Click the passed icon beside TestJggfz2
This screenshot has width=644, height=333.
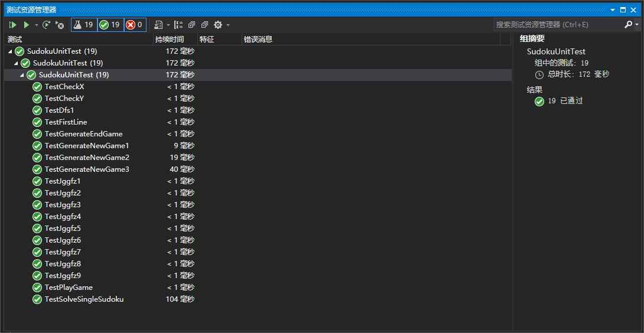[x=37, y=193]
